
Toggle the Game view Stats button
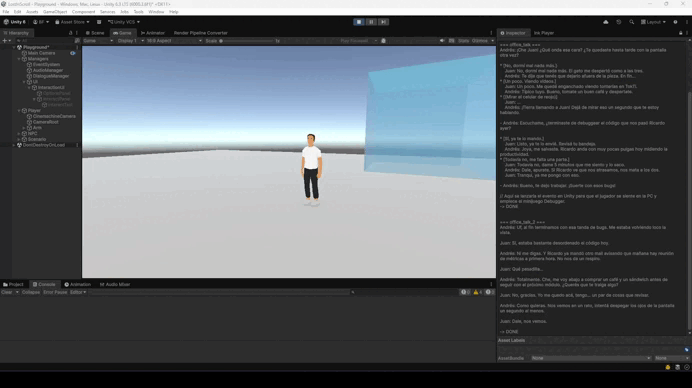(x=463, y=41)
